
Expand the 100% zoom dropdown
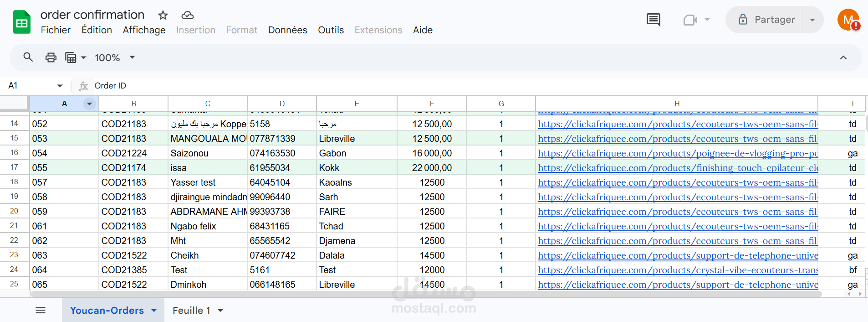132,57
